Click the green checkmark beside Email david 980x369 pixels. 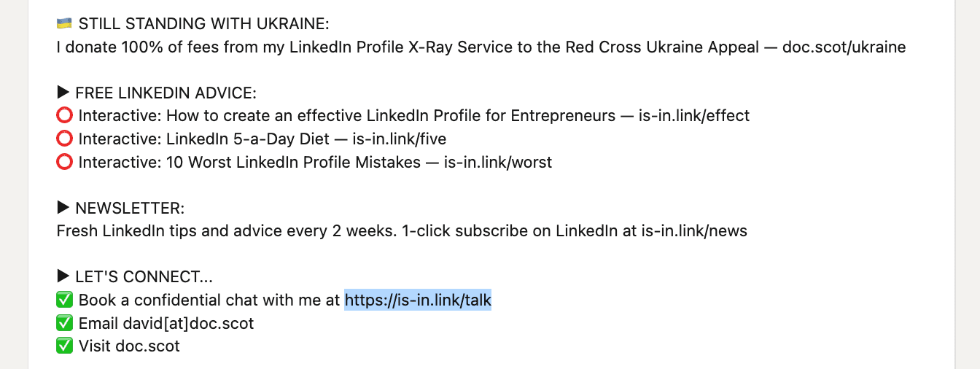pos(64,323)
